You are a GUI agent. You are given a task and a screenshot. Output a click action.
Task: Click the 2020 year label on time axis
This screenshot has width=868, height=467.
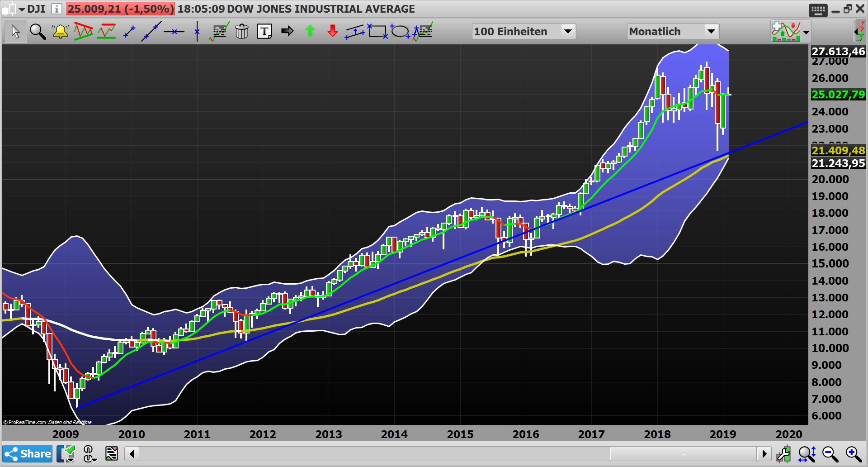(789, 434)
